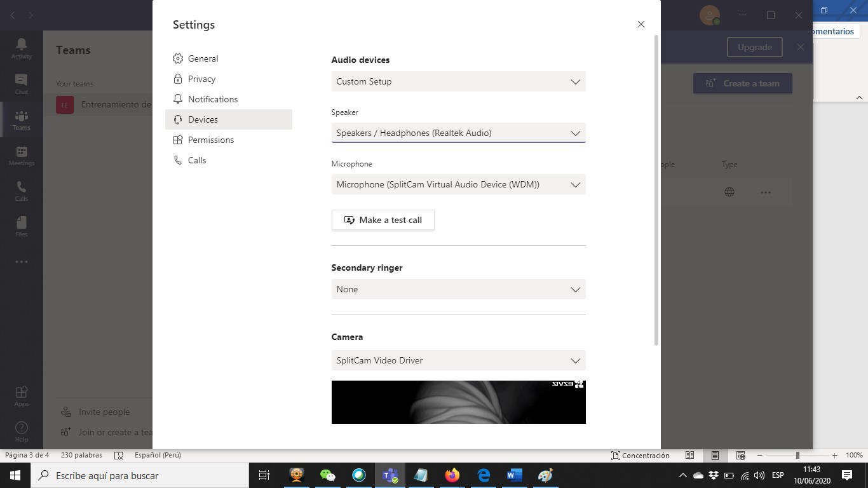Viewport: 868px width, 488px height.
Task: Click the globe public type icon
Action: pos(729,192)
